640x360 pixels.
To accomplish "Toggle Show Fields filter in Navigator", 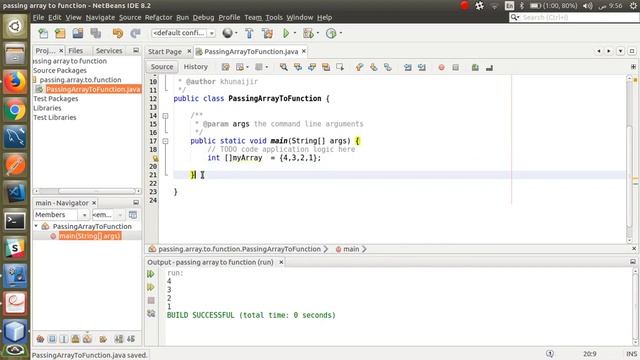I will tap(52, 339).
